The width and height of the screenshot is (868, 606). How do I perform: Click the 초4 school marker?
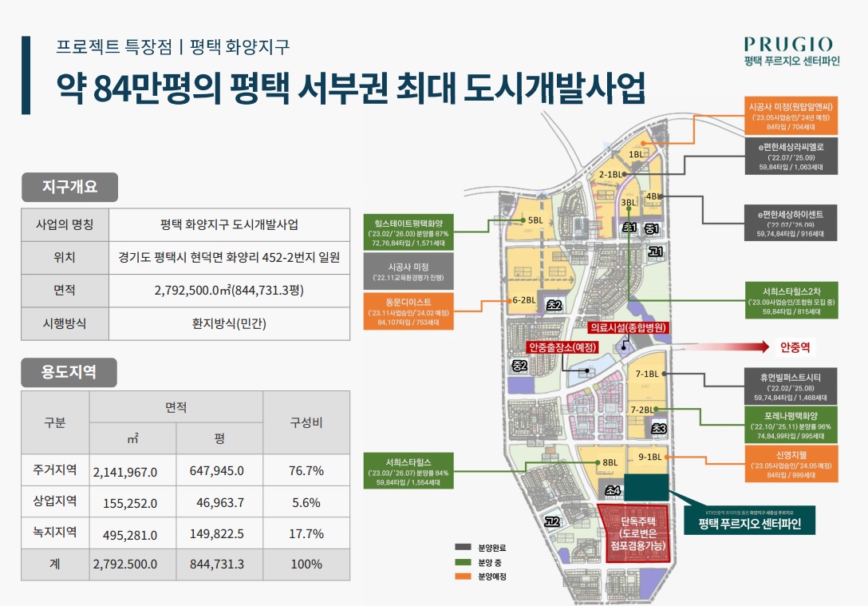point(613,490)
